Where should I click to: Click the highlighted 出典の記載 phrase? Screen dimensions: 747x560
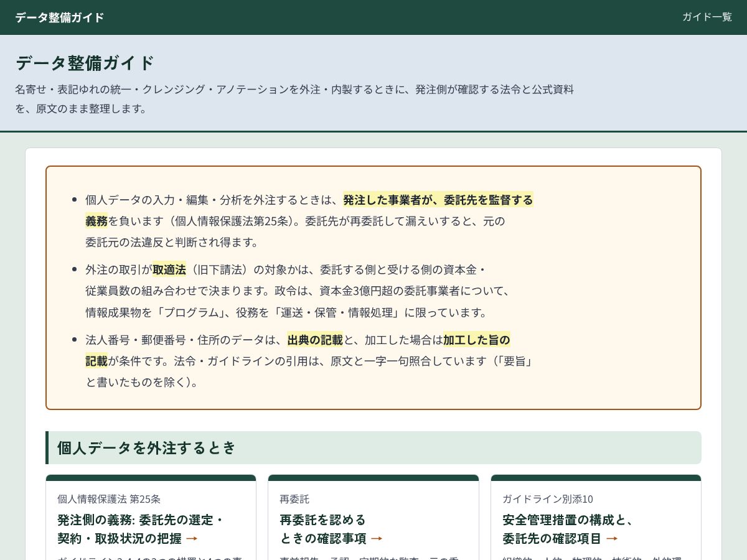[315, 340]
